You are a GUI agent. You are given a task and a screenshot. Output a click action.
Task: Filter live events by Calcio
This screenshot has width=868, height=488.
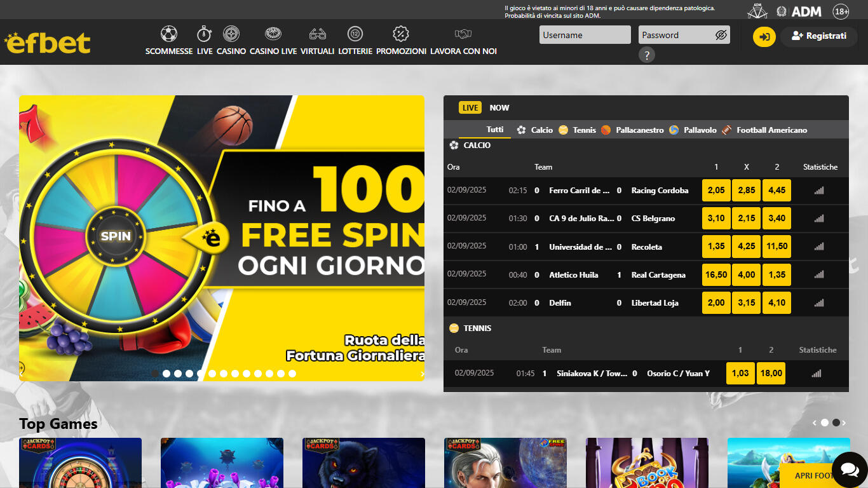[x=535, y=130]
